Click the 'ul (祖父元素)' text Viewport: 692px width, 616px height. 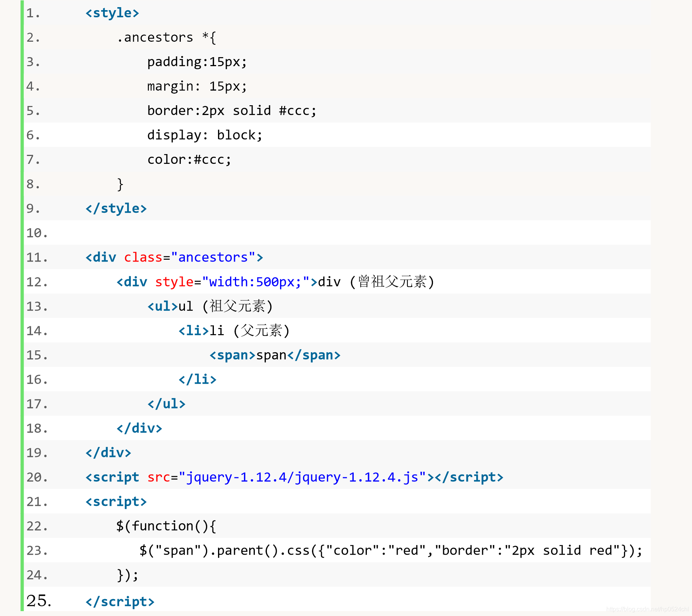point(226,306)
